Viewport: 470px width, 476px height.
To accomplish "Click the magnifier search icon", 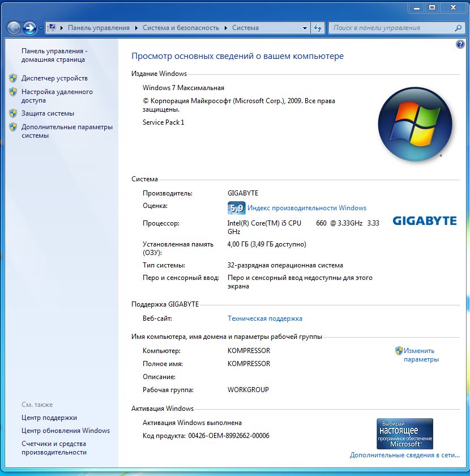I will point(459,28).
